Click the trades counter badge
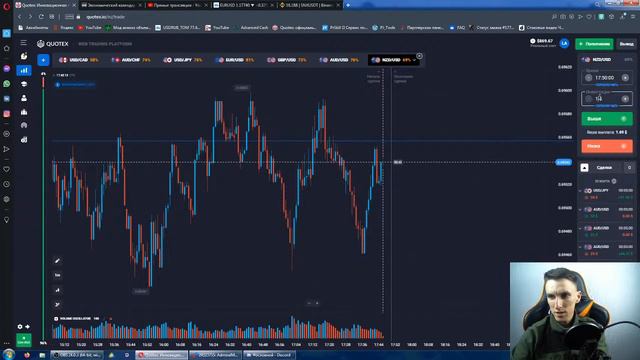The width and height of the screenshot is (640, 360). (x=629, y=168)
